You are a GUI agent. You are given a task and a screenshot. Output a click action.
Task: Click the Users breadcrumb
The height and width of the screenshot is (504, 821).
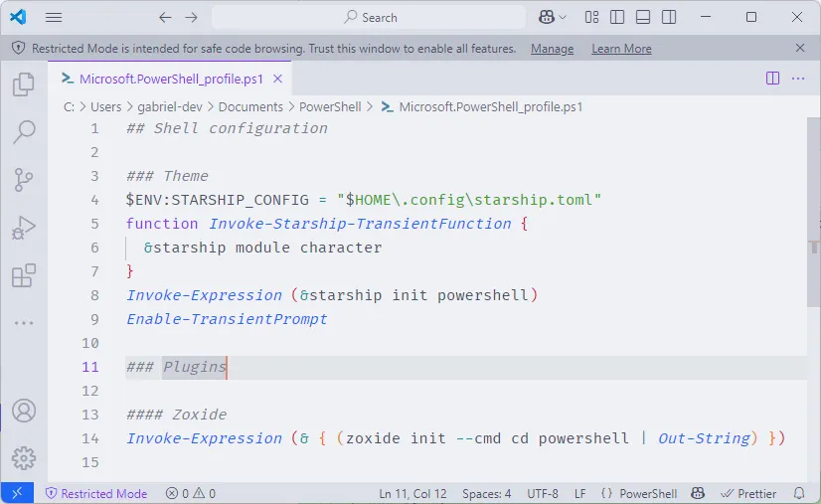click(x=105, y=107)
